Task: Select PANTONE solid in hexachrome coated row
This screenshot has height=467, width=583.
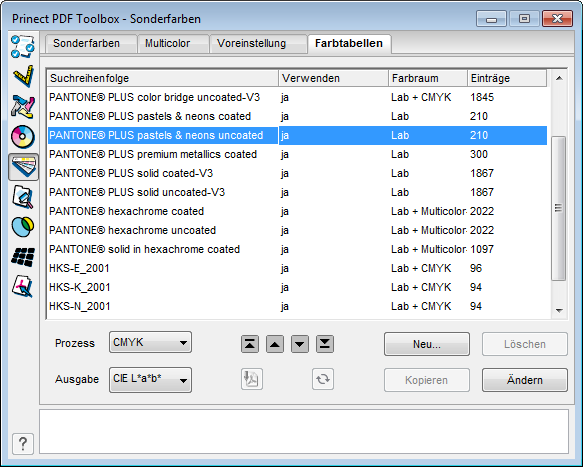Action: point(297,249)
